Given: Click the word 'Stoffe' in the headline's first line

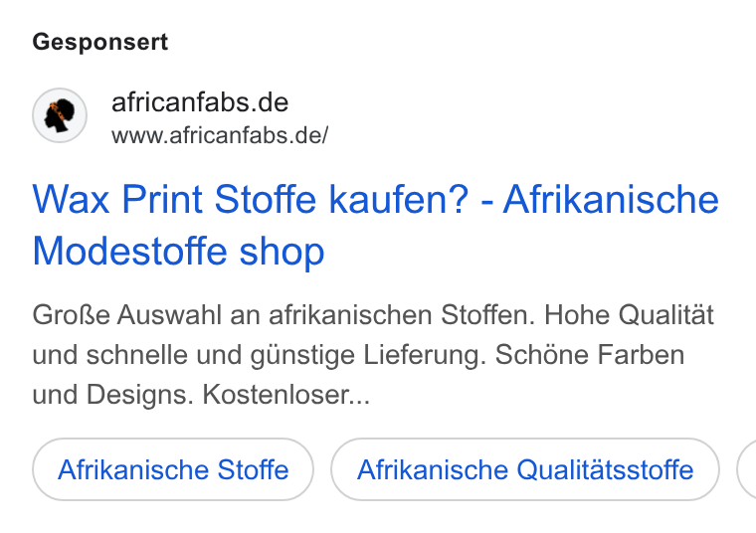Looking at the screenshot, I should [266, 200].
